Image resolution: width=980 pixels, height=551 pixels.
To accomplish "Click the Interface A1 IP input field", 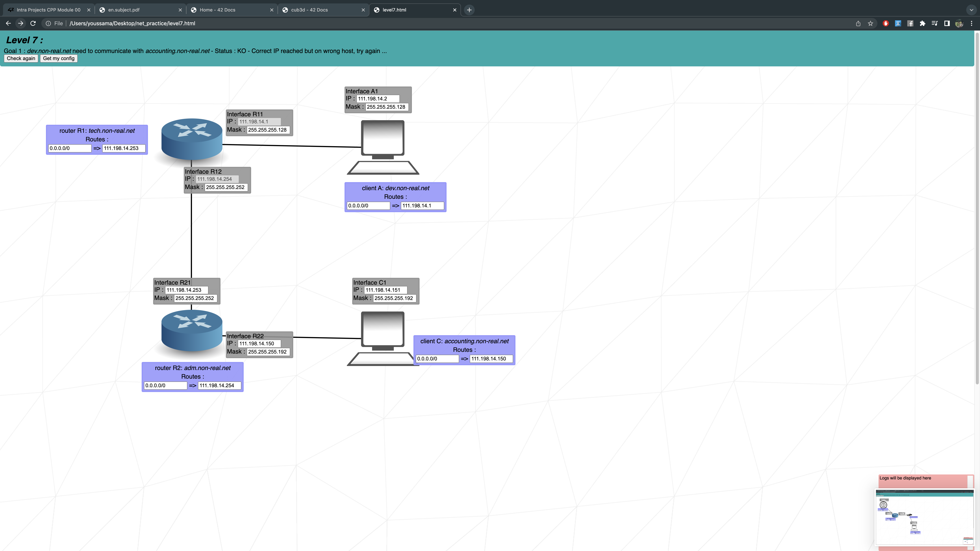I will click(378, 99).
